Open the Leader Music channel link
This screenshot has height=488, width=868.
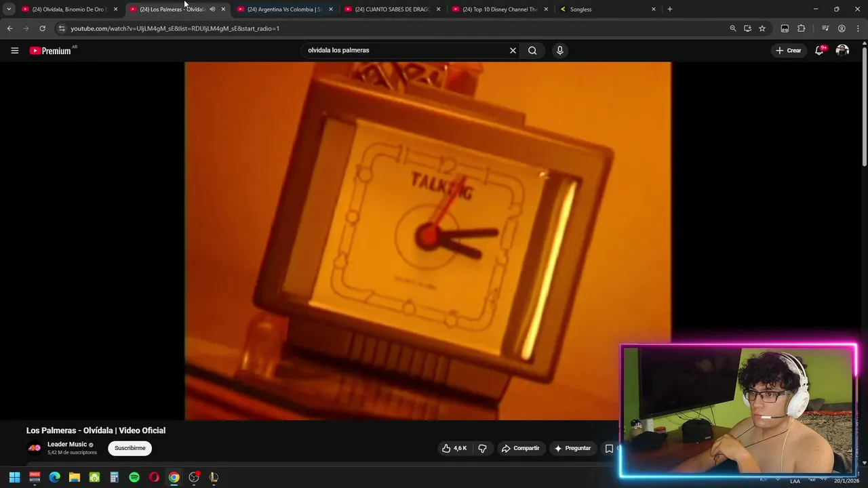[67, 445]
